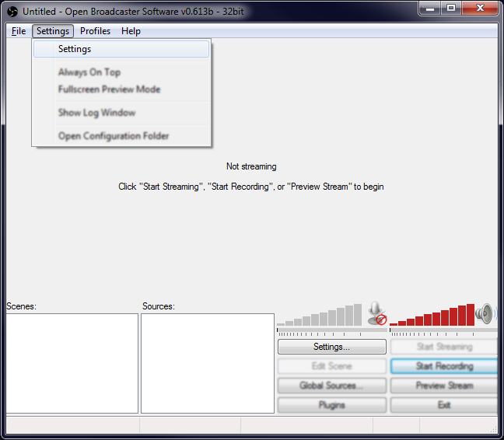This screenshot has height=440, width=504.
Task: Click the Preview Stream button
Action: (445, 386)
